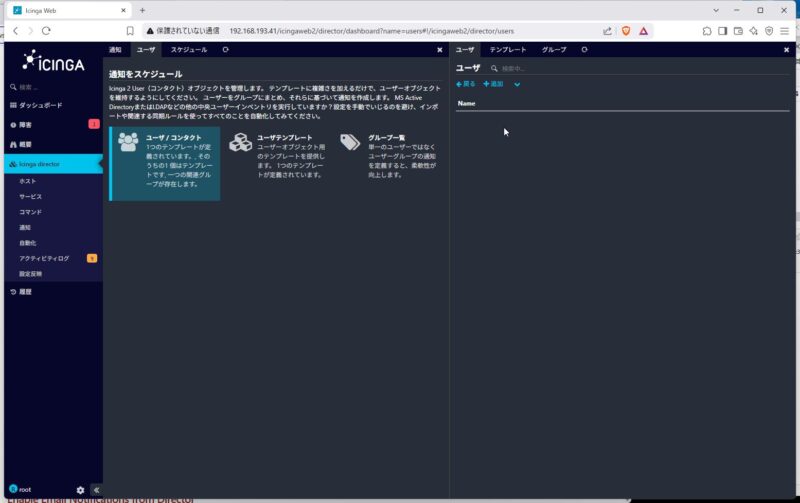Sort by the Name column header

point(466,103)
